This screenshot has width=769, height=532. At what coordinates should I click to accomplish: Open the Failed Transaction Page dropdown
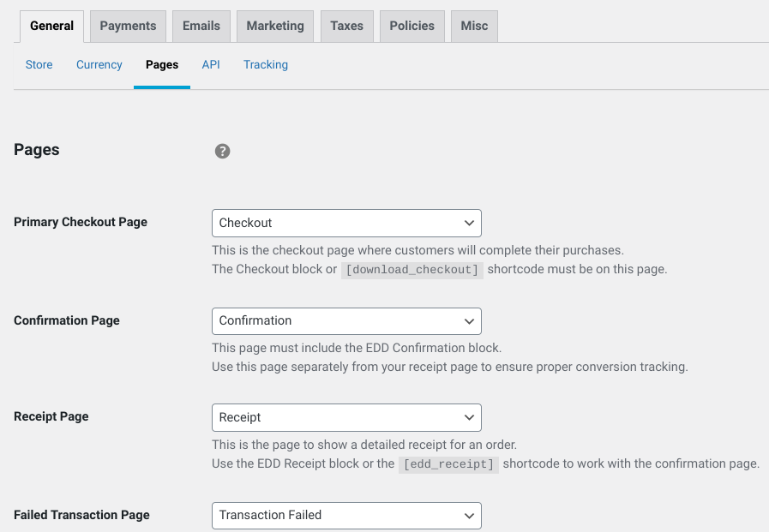tap(346, 516)
